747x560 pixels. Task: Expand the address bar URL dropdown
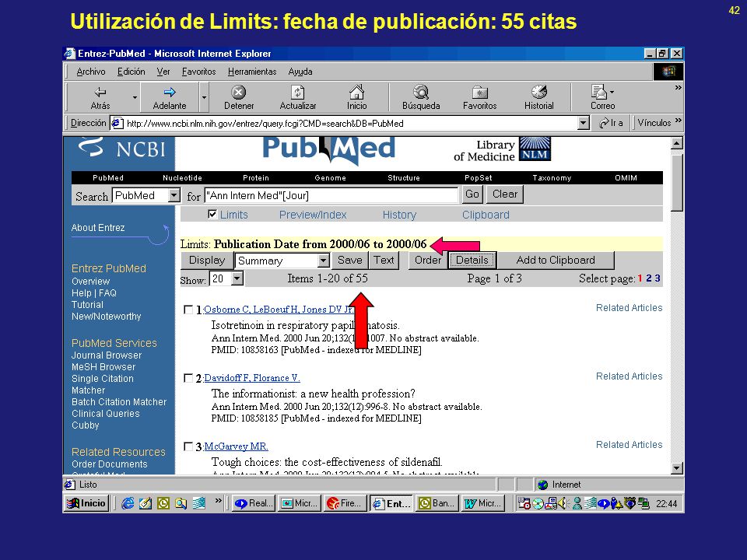point(584,124)
